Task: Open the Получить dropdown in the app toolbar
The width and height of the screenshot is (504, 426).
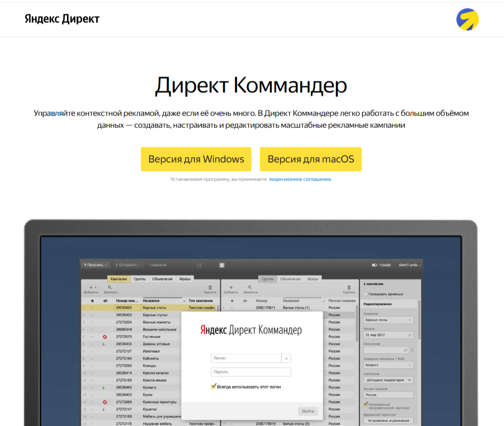Action: pyautogui.click(x=95, y=265)
